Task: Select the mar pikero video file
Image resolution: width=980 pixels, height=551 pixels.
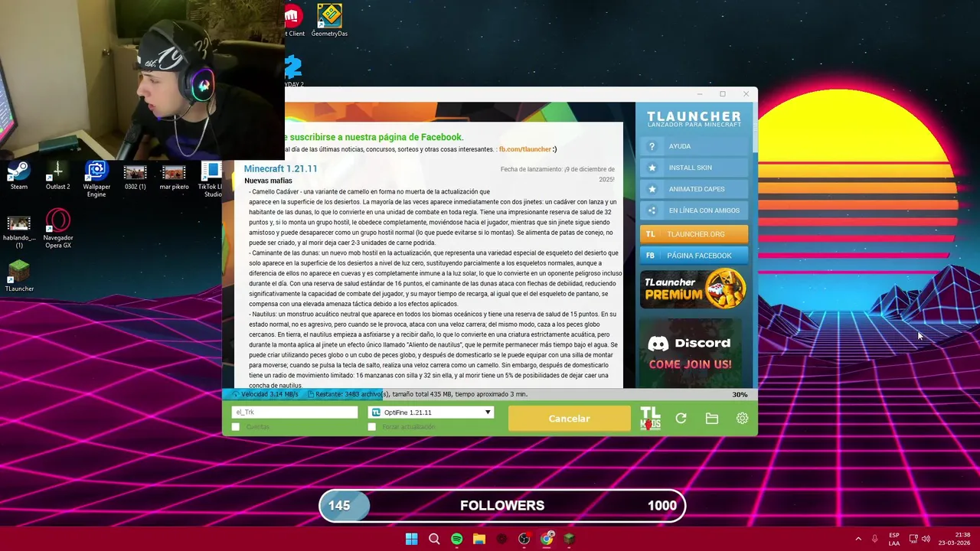Action: point(174,176)
